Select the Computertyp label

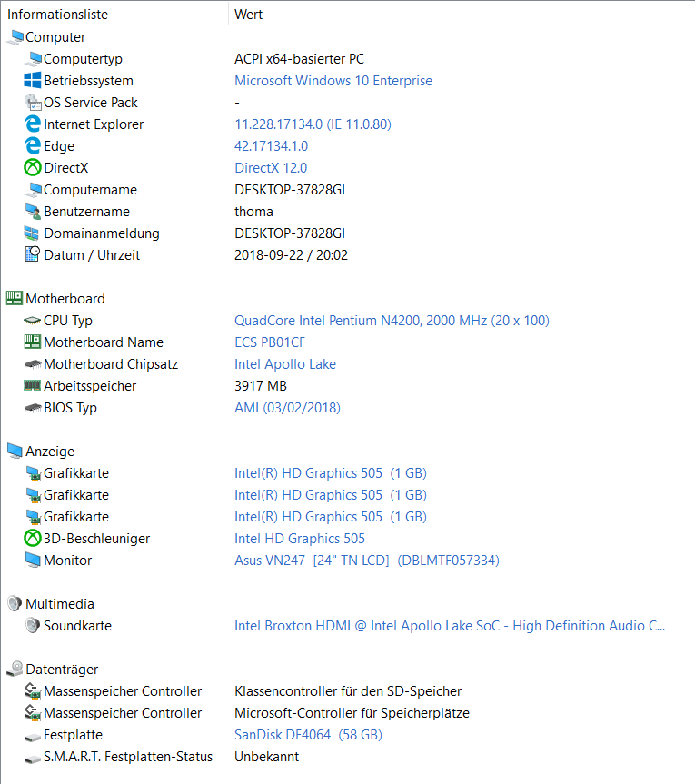[x=83, y=59]
